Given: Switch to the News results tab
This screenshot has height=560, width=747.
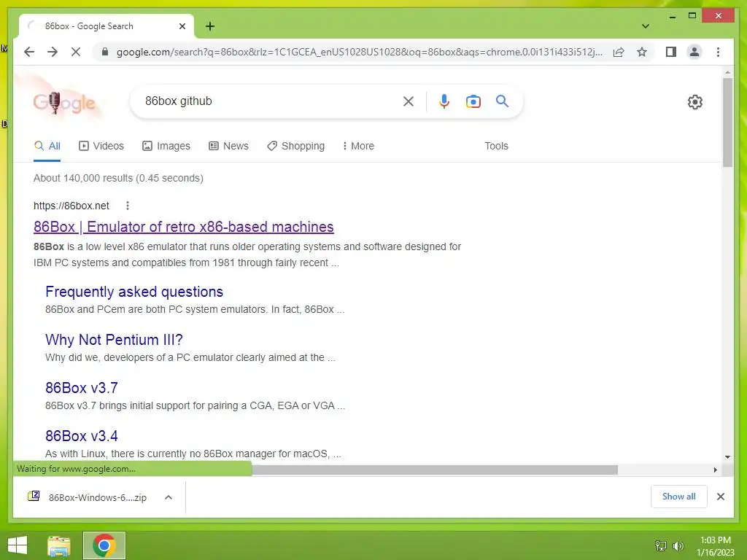Looking at the screenshot, I should point(228,146).
